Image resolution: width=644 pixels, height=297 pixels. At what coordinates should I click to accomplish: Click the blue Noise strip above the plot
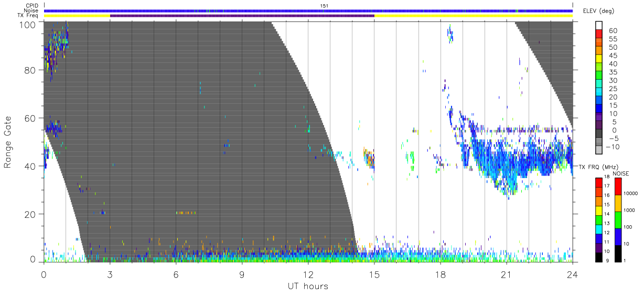pos(308,10)
